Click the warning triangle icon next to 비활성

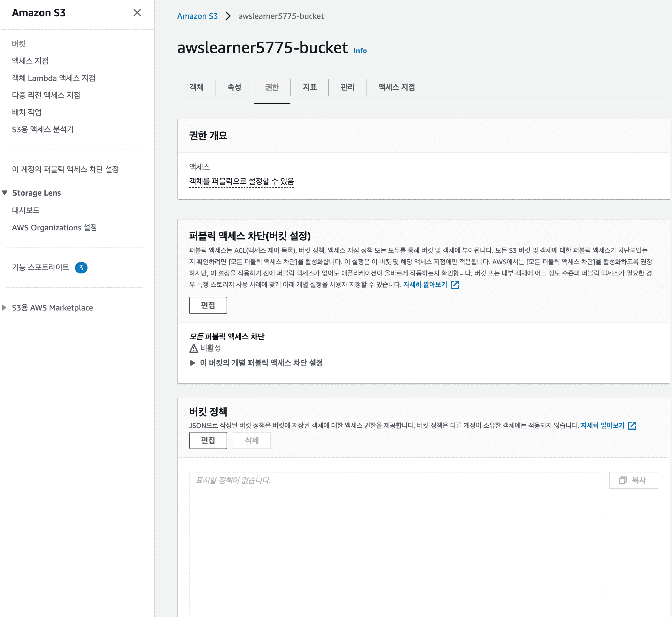tap(194, 348)
